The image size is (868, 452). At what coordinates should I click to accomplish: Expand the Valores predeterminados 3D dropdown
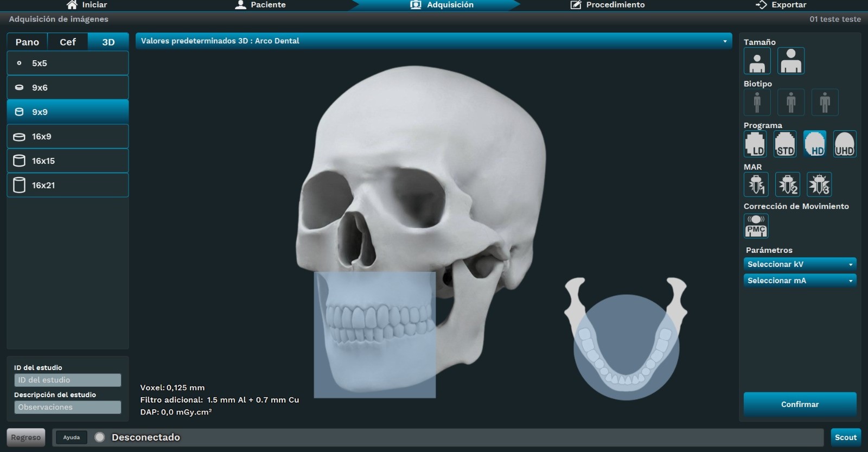tap(433, 41)
